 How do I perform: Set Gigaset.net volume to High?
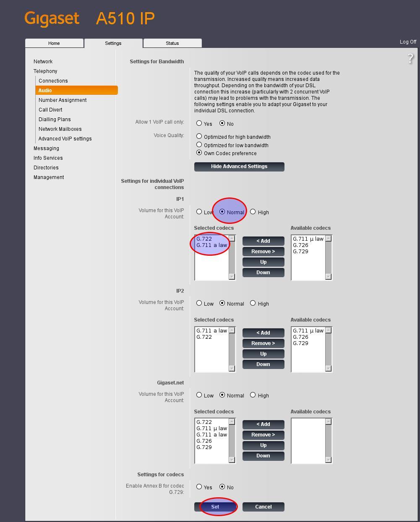(253, 395)
